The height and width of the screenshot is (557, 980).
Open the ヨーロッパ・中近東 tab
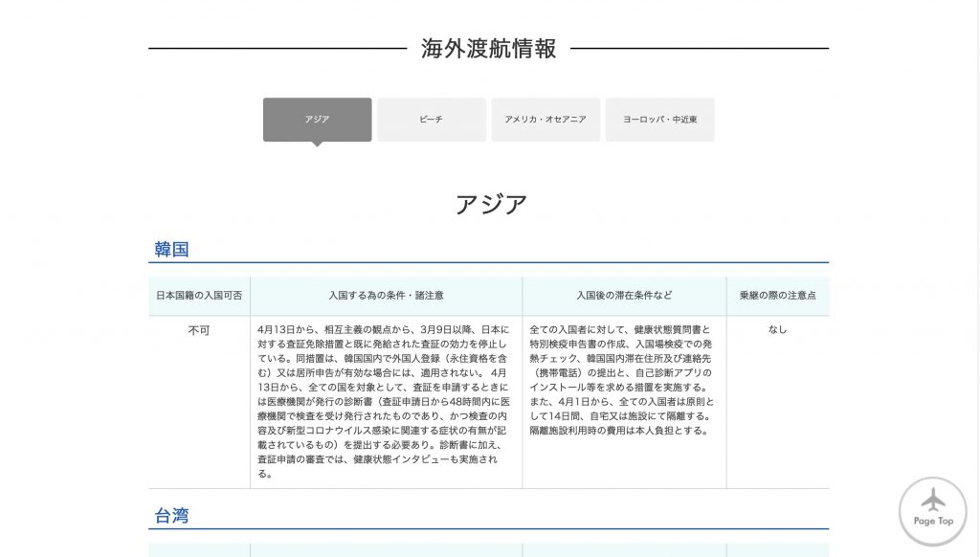click(660, 120)
